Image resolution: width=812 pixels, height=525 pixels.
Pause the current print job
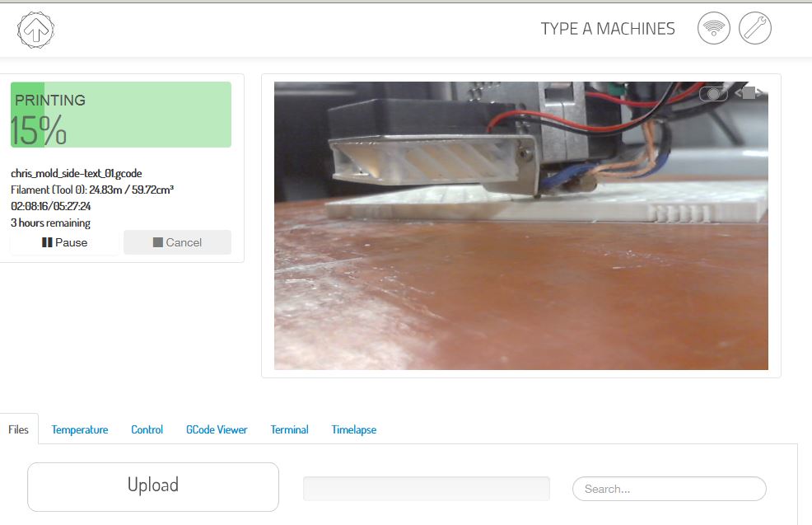(x=65, y=242)
